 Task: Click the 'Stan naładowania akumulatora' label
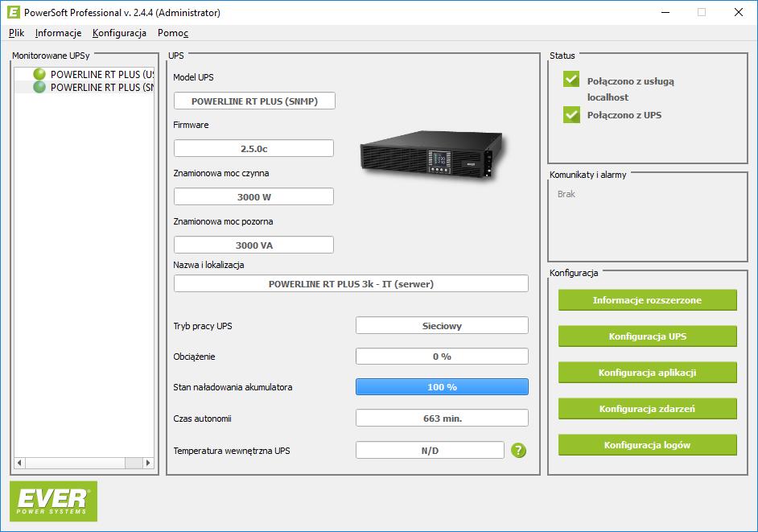coord(233,387)
